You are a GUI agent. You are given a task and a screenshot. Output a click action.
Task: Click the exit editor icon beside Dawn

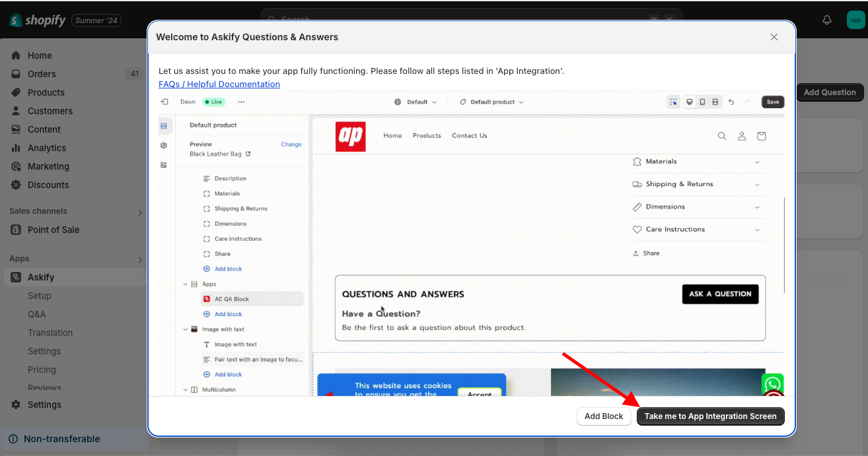click(164, 102)
